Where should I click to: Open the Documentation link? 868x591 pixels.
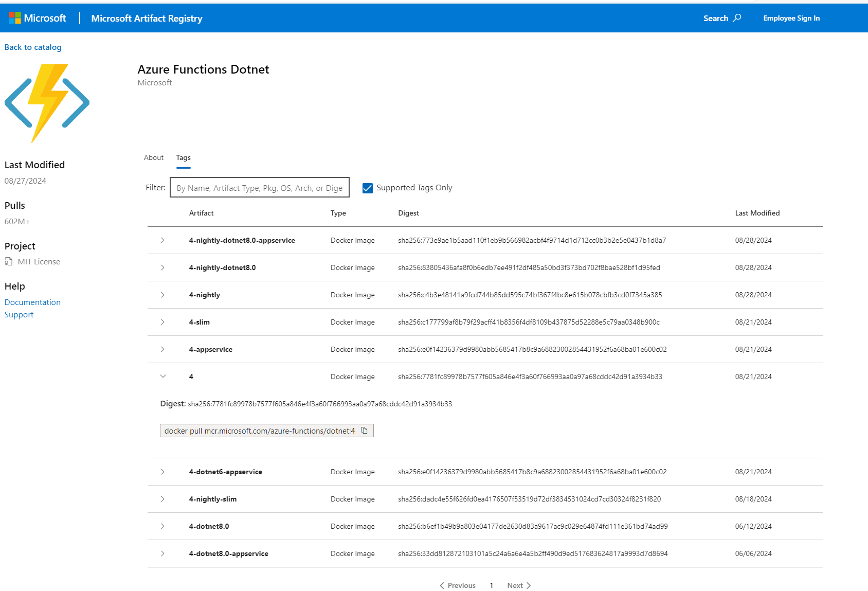coord(32,302)
